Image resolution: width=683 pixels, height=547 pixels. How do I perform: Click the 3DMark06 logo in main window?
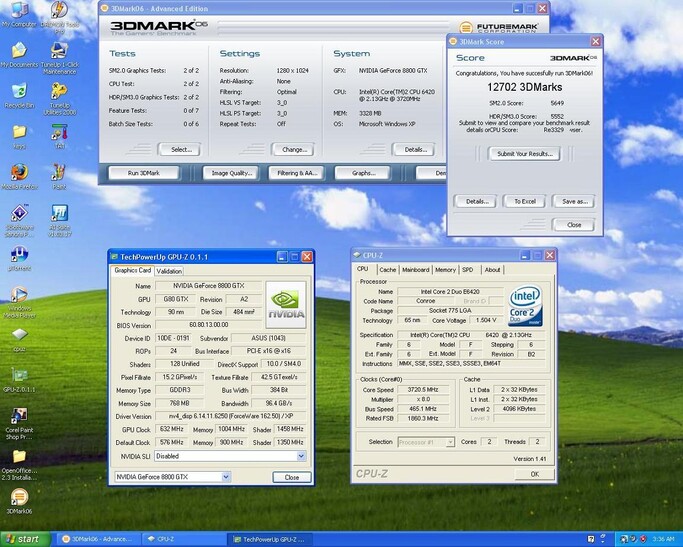[158, 27]
